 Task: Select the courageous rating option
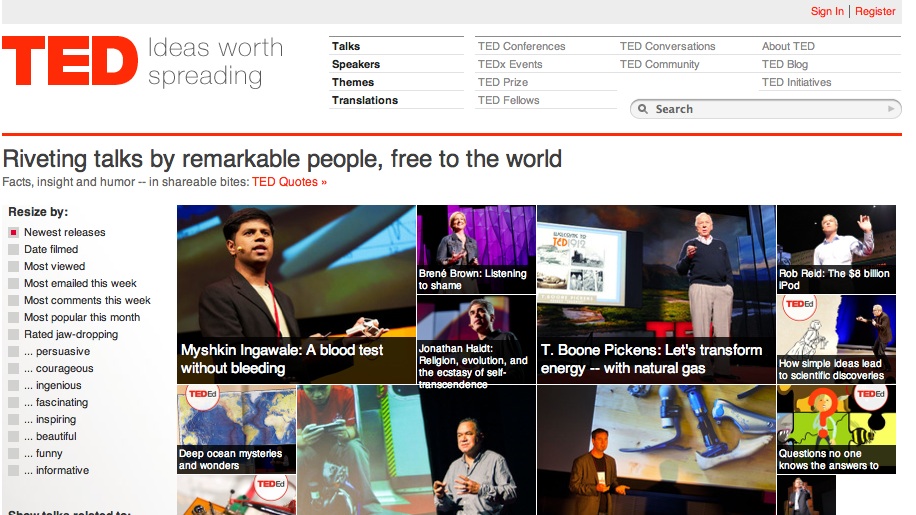[13, 368]
